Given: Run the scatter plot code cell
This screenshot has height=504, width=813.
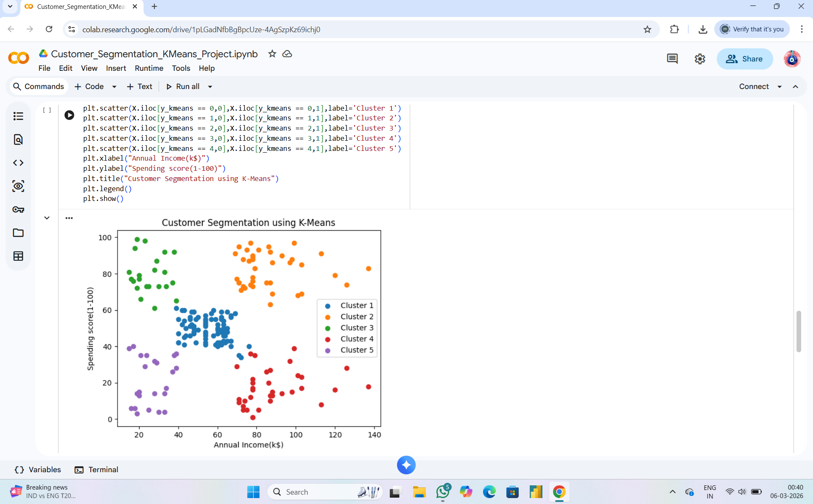Looking at the screenshot, I should [69, 115].
